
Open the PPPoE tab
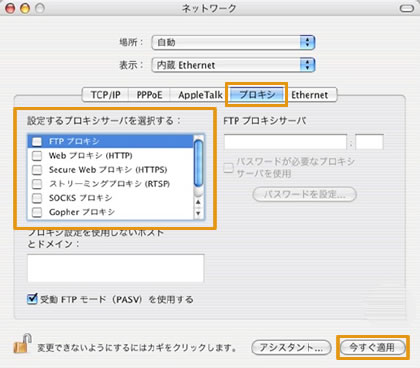(x=149, y=95)
